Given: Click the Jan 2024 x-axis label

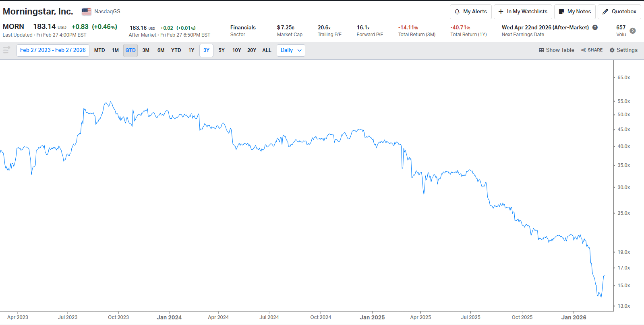Looking at the screenshot, I should (x=169, y=317).
